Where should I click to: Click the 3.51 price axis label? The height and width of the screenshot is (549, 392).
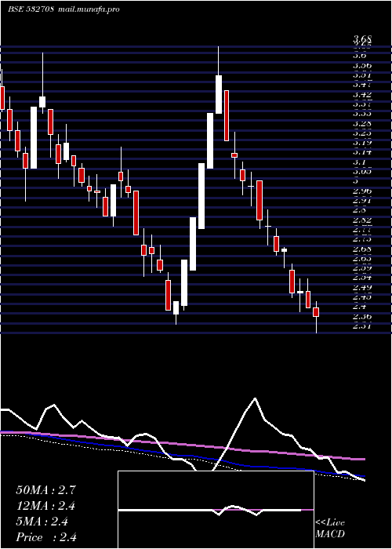[362, 75]
